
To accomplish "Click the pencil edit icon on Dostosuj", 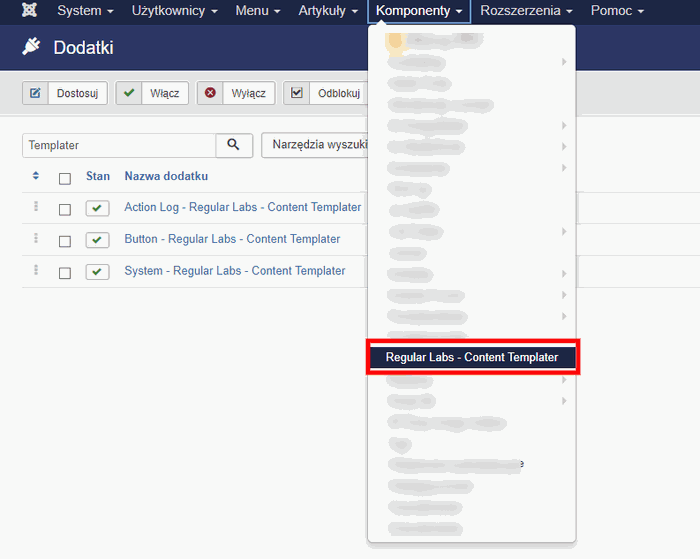I will point(35,93).
